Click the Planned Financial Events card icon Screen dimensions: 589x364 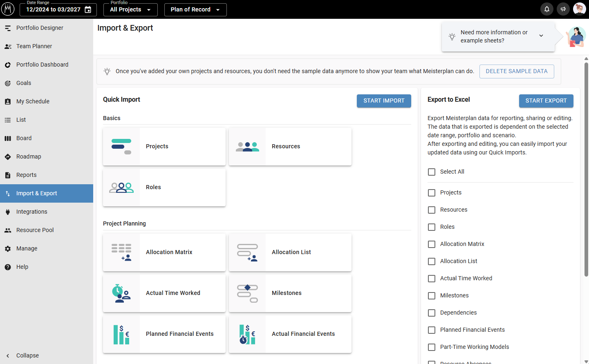(x=121, y=334)
